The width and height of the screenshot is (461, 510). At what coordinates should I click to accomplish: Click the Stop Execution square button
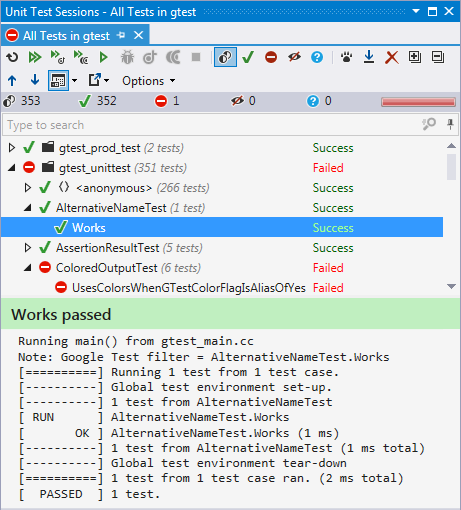[196, 57]
